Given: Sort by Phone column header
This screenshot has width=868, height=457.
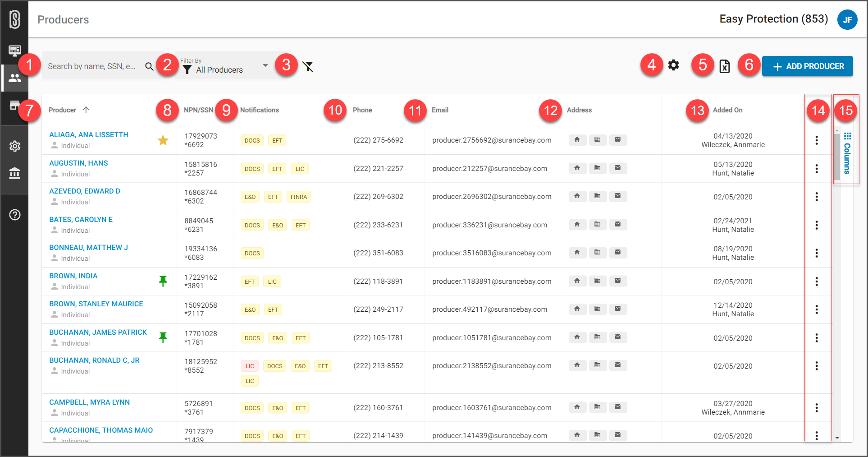Looking at the screenshot, I should coord(362,110).
